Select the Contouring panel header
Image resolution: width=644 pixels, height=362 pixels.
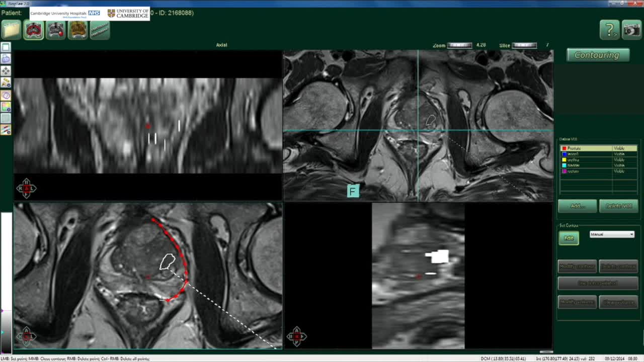pyautogui.click(x=597, y=55)
